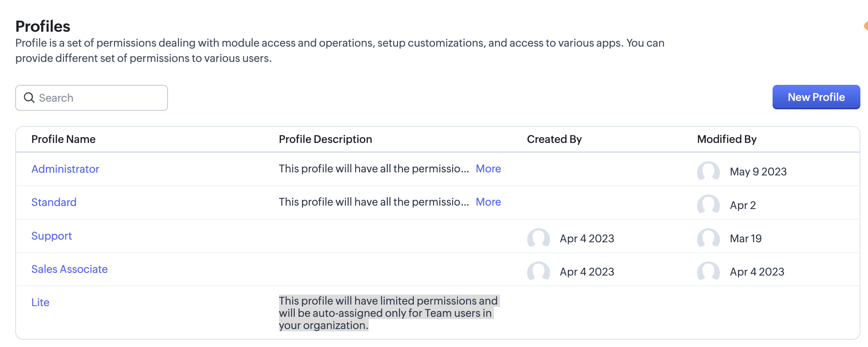Expand the Standard description via More
The width and height of the screenshot is (868, 347).
(x=488, y=202)
